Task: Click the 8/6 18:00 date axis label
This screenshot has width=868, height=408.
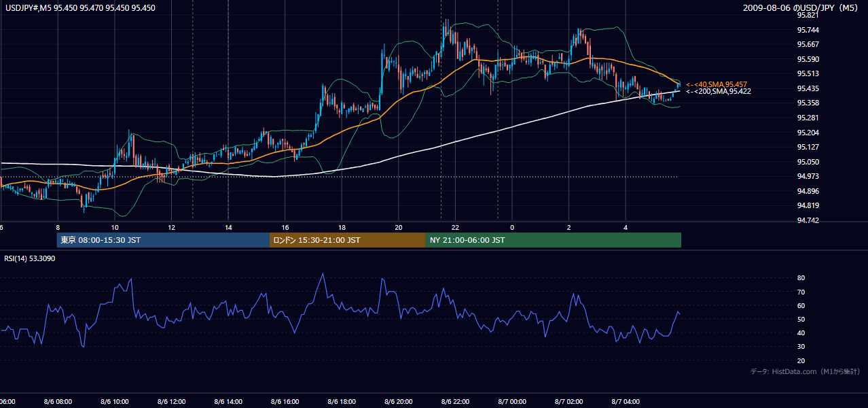Action: (x=342, y=402)
